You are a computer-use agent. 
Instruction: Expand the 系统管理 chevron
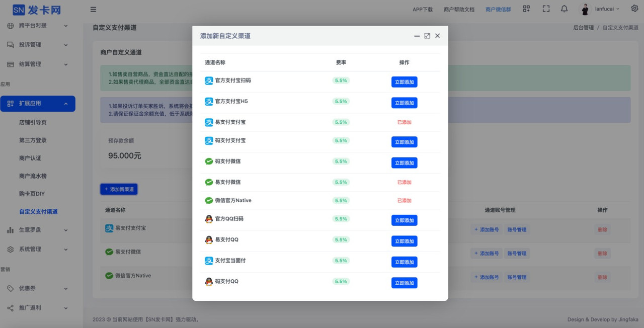(x=66, y=250)
